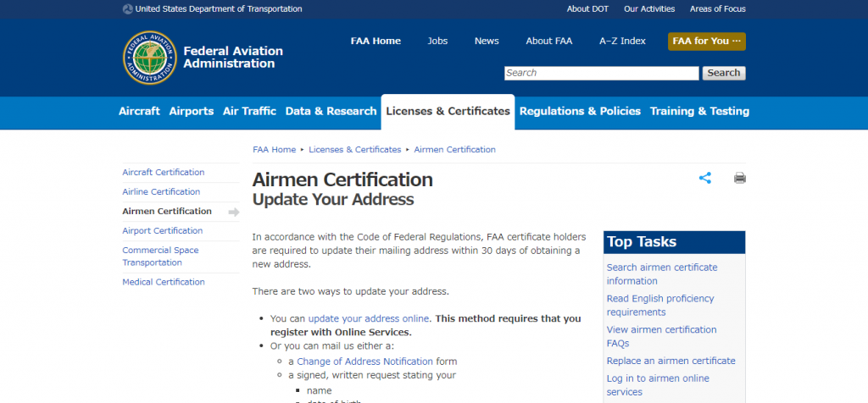This screenshot has width=868, height=403.
Task: Click Licenses & Certificates breadcrumb link
Action: (354, 150)
